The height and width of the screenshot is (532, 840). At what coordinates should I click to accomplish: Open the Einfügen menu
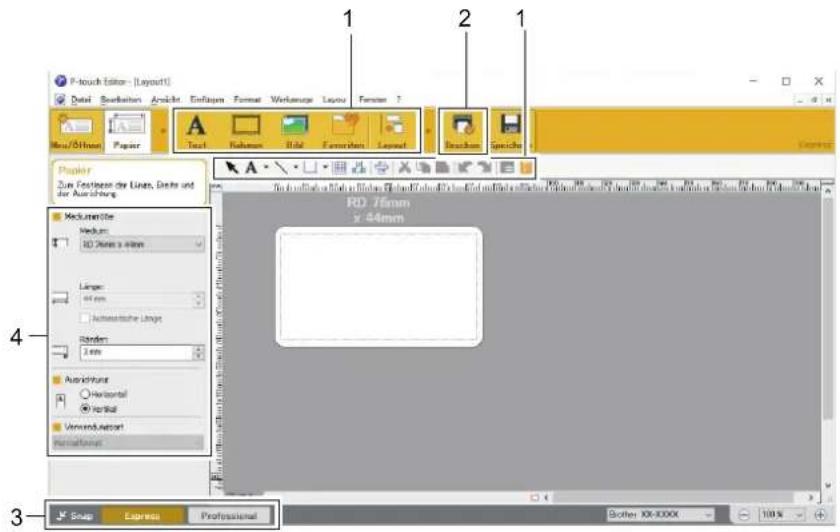tap(207, 100)
